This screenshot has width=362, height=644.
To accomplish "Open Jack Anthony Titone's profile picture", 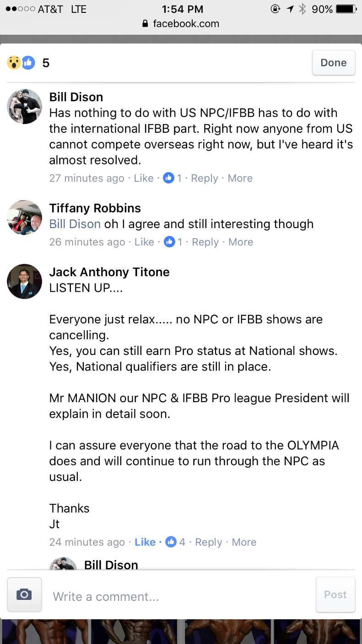I will (25, 281).
